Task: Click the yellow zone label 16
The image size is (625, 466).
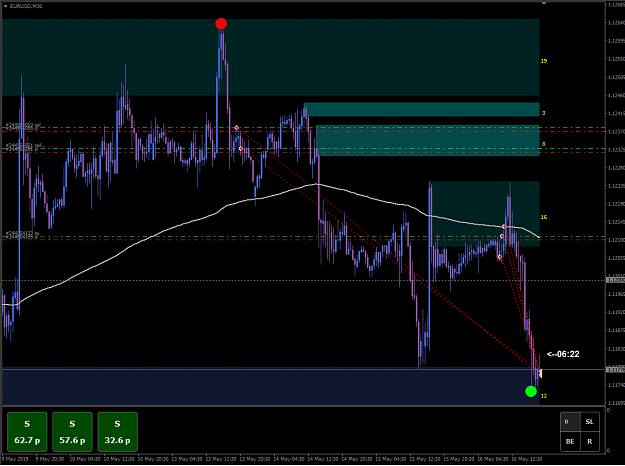Action: pyautogui.click(x=544, y=217)
